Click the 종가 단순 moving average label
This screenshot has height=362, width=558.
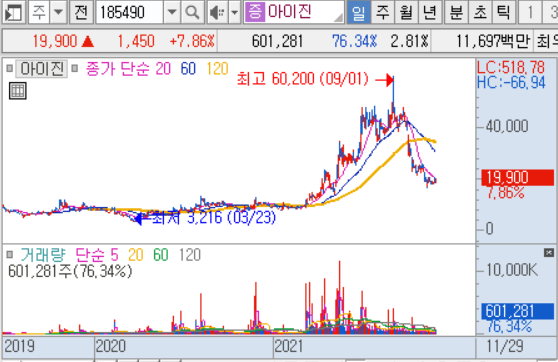119,69
